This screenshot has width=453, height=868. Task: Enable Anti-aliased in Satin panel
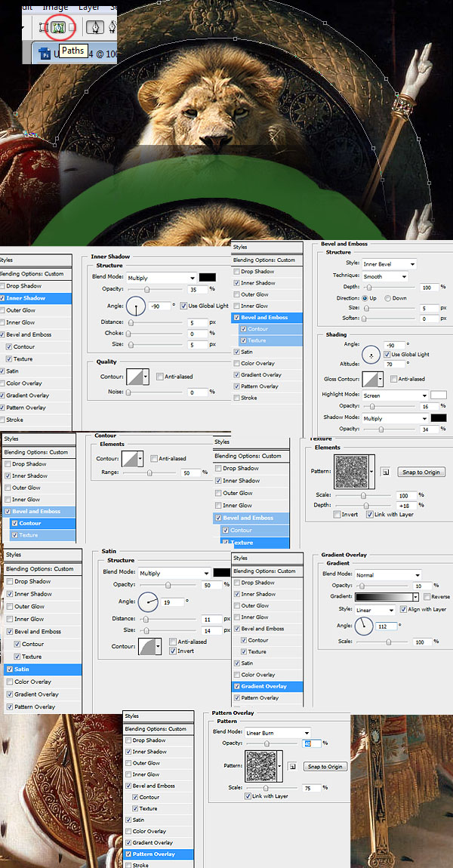[173, 642]
